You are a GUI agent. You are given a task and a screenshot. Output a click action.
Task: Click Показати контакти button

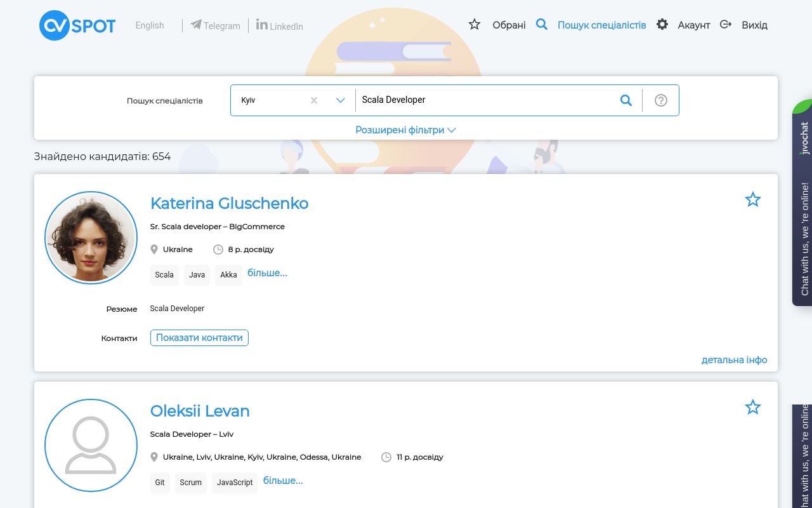tap(199, 338)
